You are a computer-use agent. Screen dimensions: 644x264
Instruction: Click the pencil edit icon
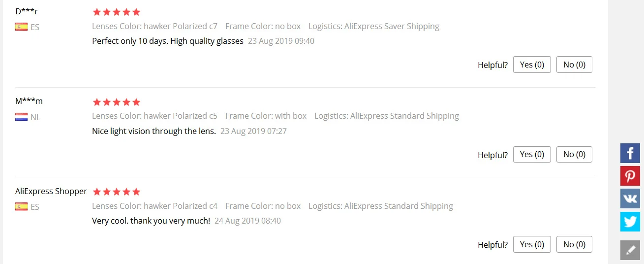click(x=630, y=250)
